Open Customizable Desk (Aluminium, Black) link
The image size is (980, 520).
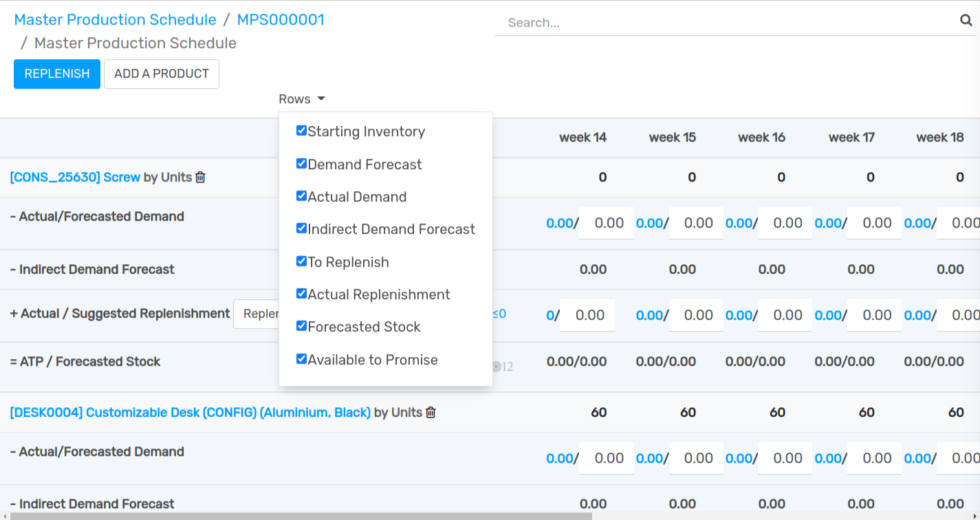click(190, 413)
